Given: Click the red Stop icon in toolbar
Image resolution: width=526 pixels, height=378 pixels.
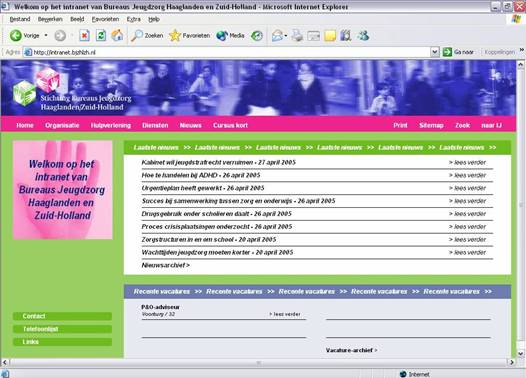Looking at the screenshot, I should click(84, 36).
